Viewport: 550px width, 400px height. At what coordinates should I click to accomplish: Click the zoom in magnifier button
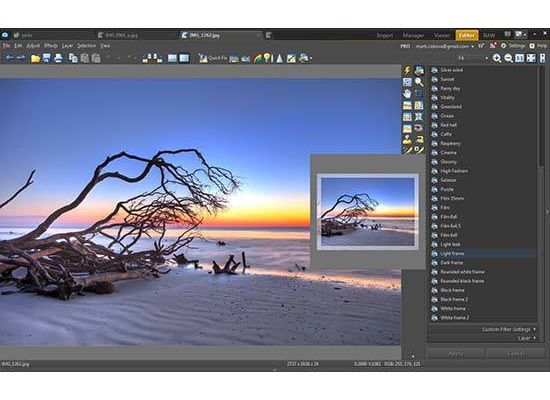click(497, 58)
